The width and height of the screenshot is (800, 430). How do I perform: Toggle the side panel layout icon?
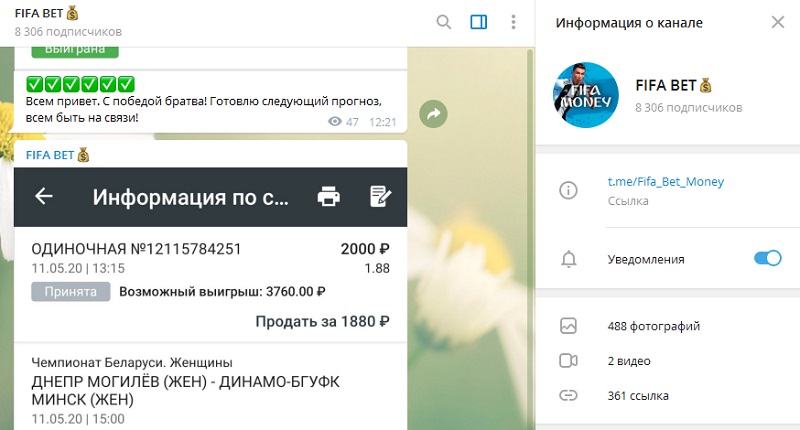coord(478,22)
